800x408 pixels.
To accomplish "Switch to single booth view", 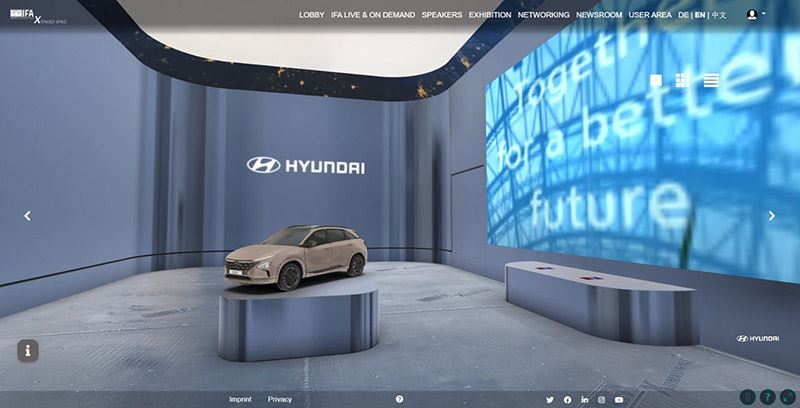I will coord(656,81).
